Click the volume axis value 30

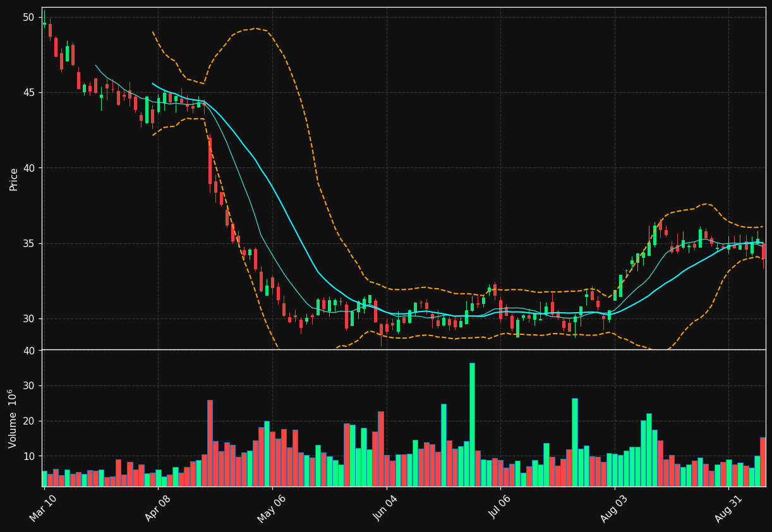[29, 386]
